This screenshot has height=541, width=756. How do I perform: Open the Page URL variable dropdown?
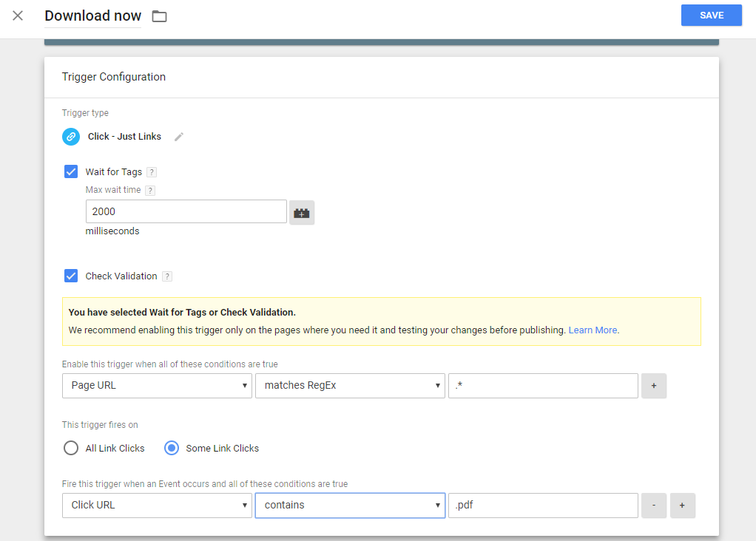click(157, 385)
